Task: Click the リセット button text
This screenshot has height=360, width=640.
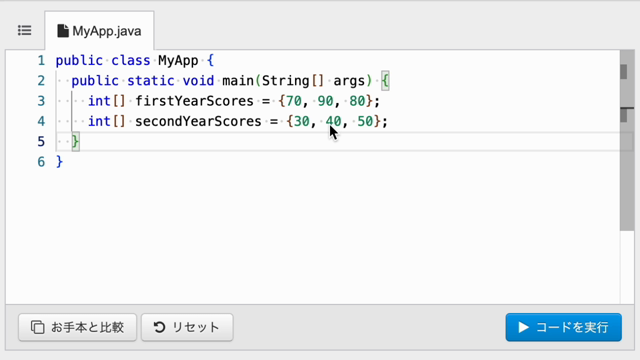Action: (x=196, y=327)
